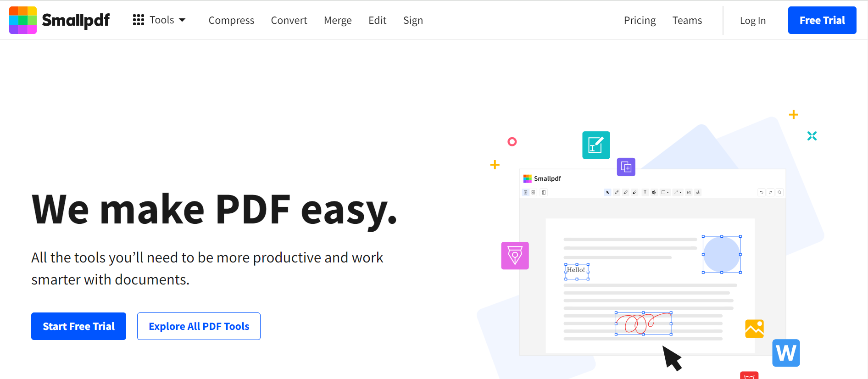The height and width of the screenshot is (379, 868).
Task: Click Explore All PDF Tools button
Action: click(x=199, y=326)
